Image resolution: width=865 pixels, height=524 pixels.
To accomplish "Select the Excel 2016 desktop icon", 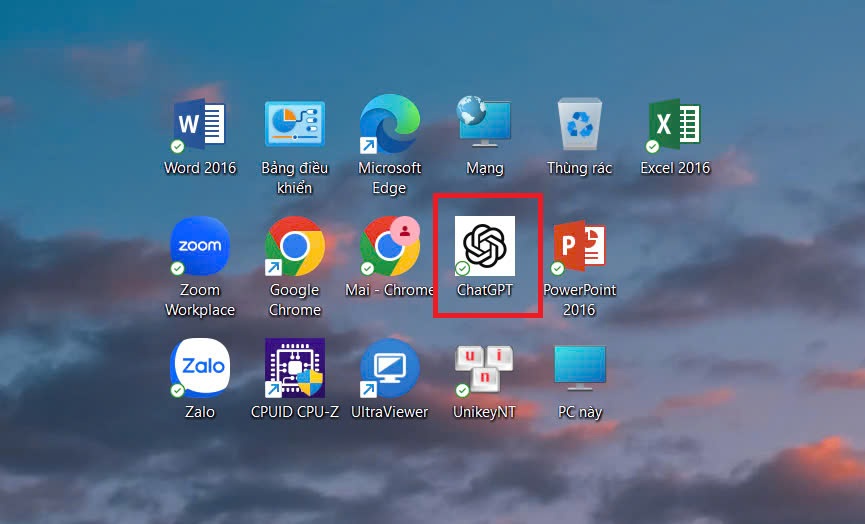I will coord(674,124).
